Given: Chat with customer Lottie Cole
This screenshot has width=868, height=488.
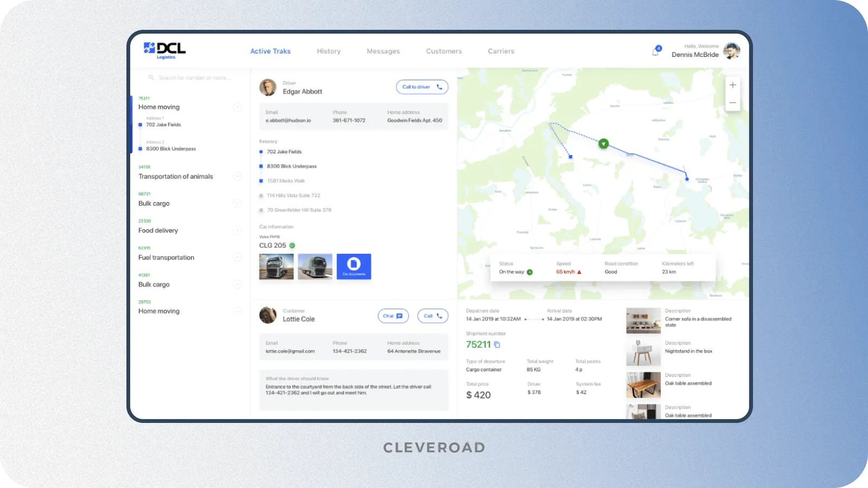Looking at the screenshot, I should tap(393, 316).
